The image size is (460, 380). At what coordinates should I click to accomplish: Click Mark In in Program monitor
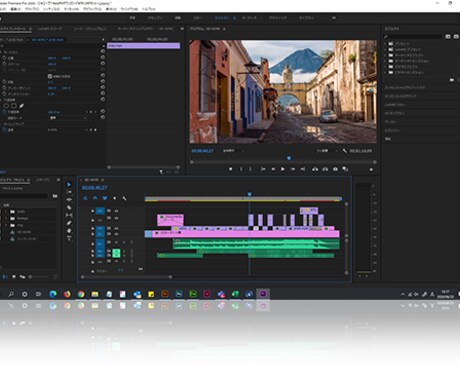click(241, 169)
